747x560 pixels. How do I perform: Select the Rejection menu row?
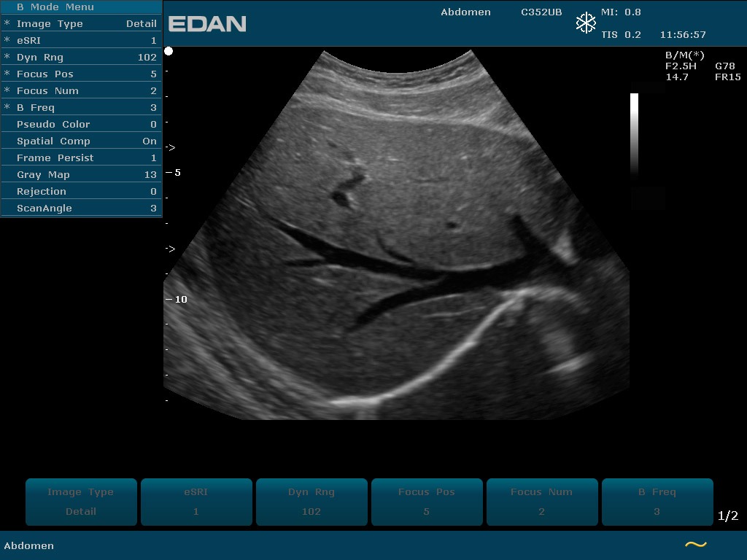(82, 191)
